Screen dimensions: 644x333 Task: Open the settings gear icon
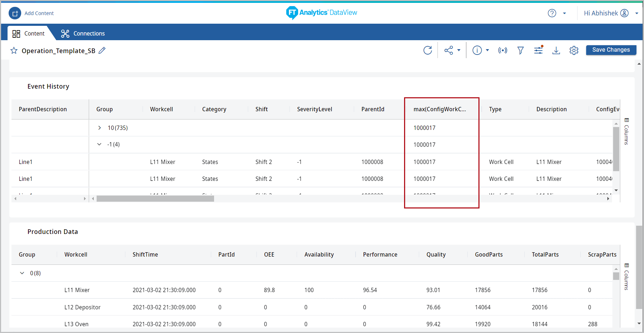pyautogui.click(x=574, y=50)
